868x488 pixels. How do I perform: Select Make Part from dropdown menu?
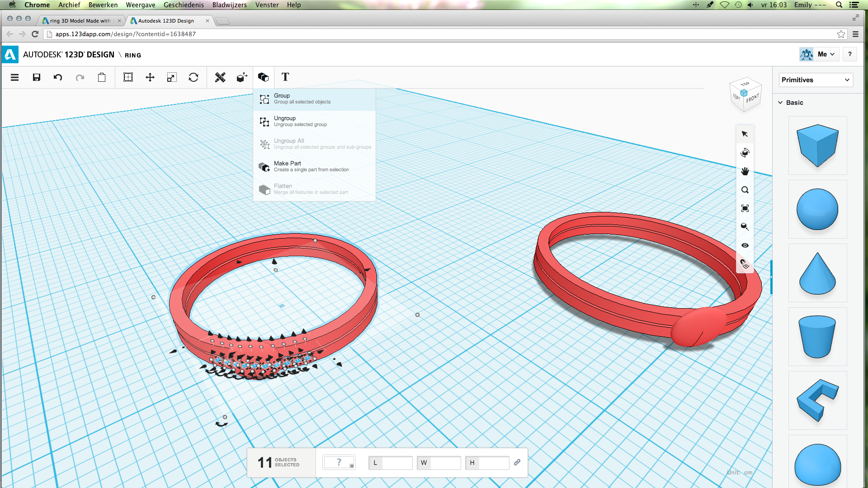tap(288, 166)
